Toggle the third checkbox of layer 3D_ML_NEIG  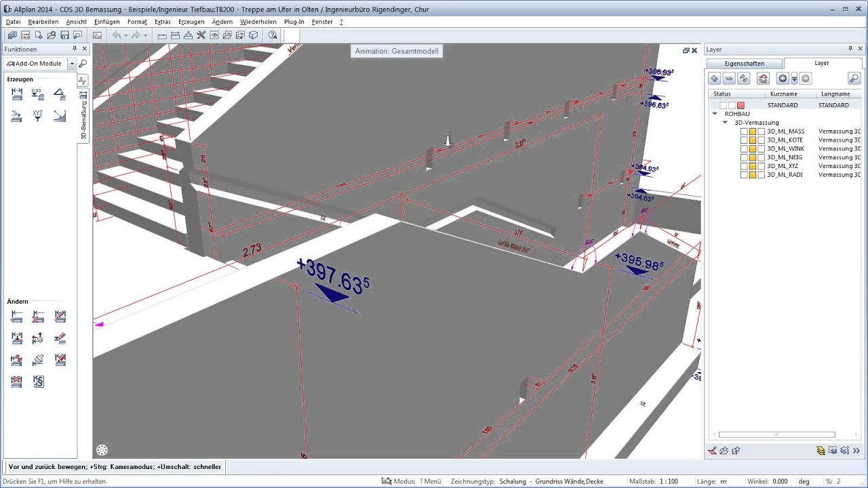[x=762, y=157]
